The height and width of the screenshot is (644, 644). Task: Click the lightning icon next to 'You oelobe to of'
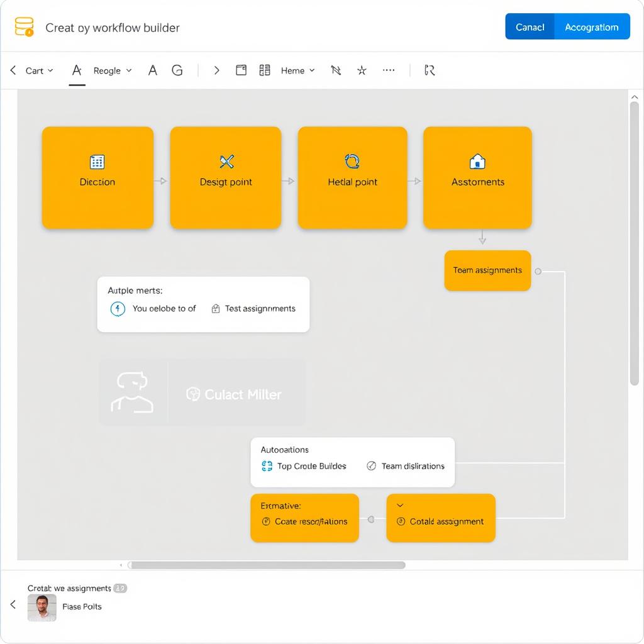point(118,309)
